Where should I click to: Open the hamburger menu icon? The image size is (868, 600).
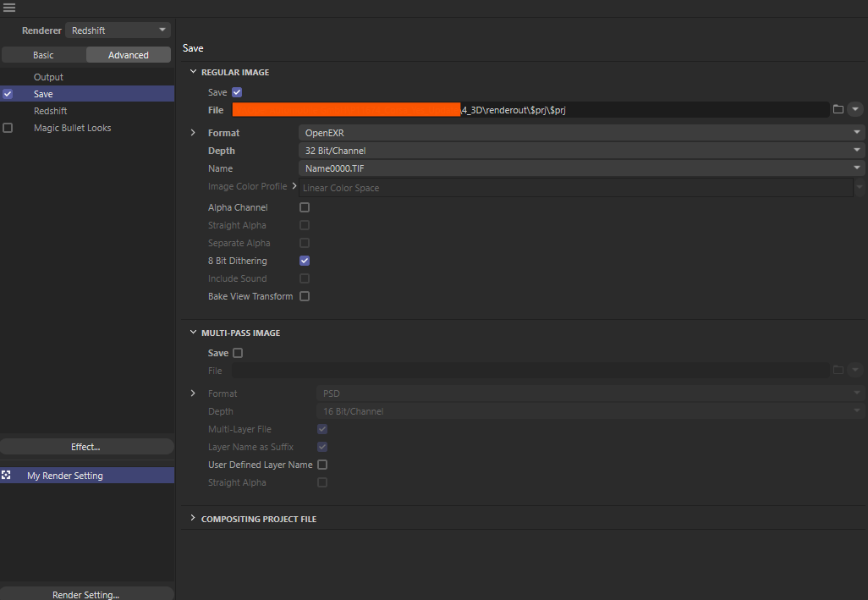(x=9, y=8)
